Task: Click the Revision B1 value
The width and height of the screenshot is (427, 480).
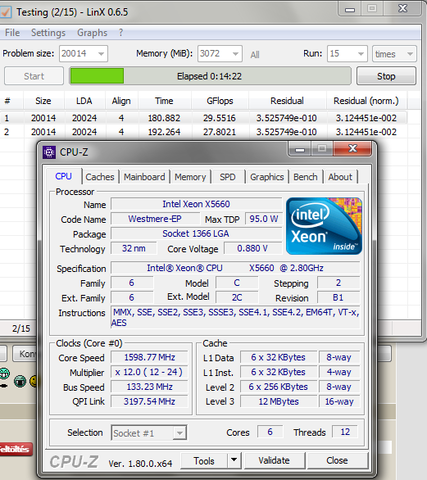Action: pos(338,298)
